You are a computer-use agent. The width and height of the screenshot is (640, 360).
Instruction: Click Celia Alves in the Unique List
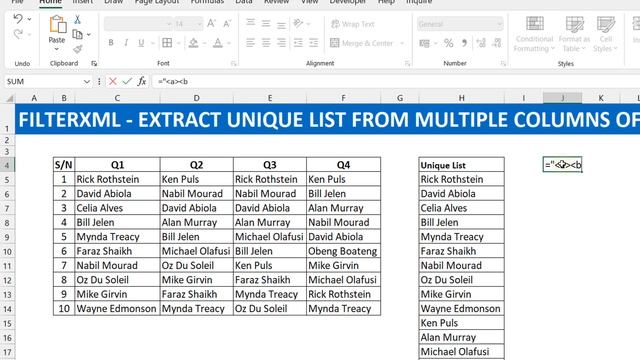click(x=461, y=208)
